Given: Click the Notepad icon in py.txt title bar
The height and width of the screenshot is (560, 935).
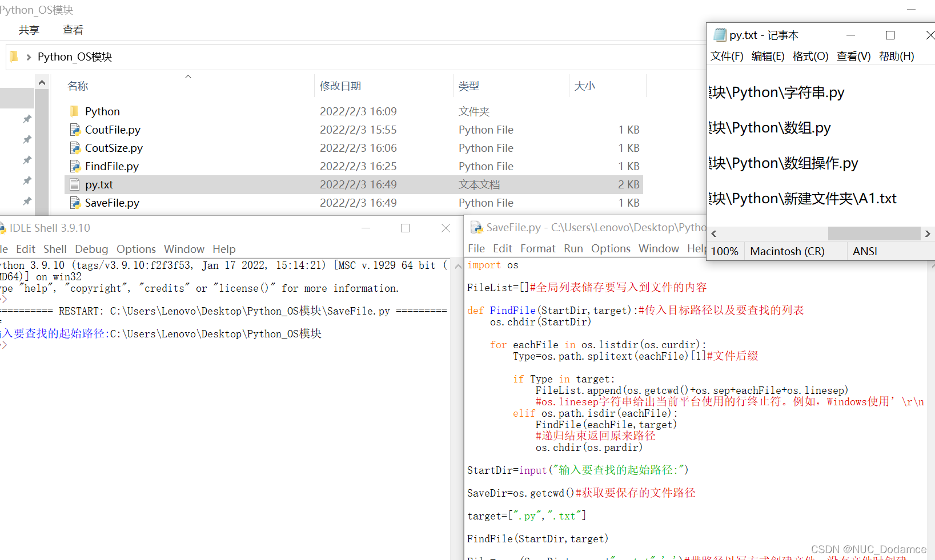Looking at the screenshot, I should 720,35.
